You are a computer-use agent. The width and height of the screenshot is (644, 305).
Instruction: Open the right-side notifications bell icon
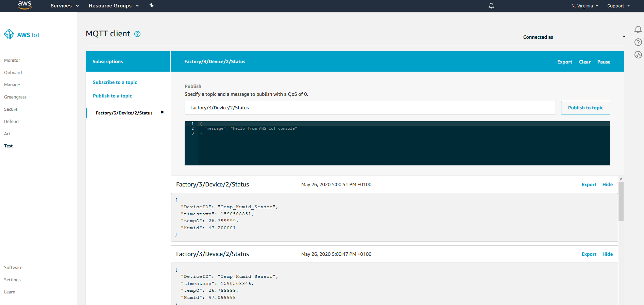pyautogui.click(x=638, y=30)
